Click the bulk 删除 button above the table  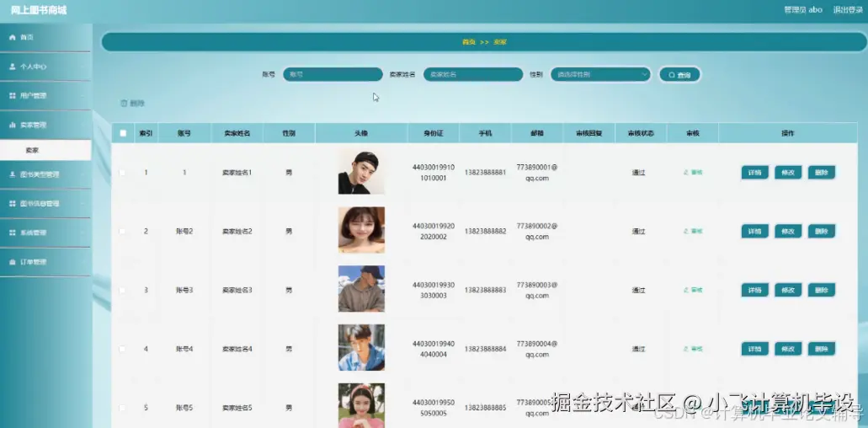click(x=133, y=103)
